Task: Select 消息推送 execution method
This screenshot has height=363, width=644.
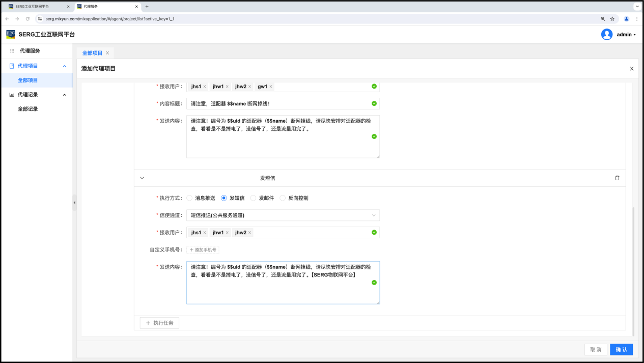Action: pyautogui.click(x=189, y=198)
